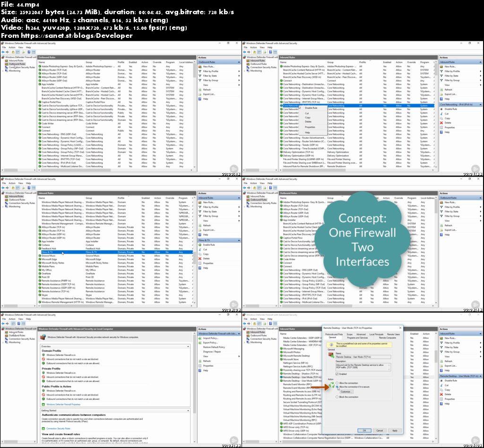Select Connection Security Rules in Concept slide window tree
484x448 pixels.
click(263, 203)
